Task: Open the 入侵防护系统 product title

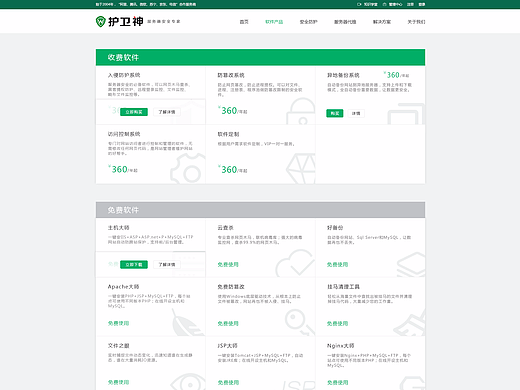Action: (124, 75)
